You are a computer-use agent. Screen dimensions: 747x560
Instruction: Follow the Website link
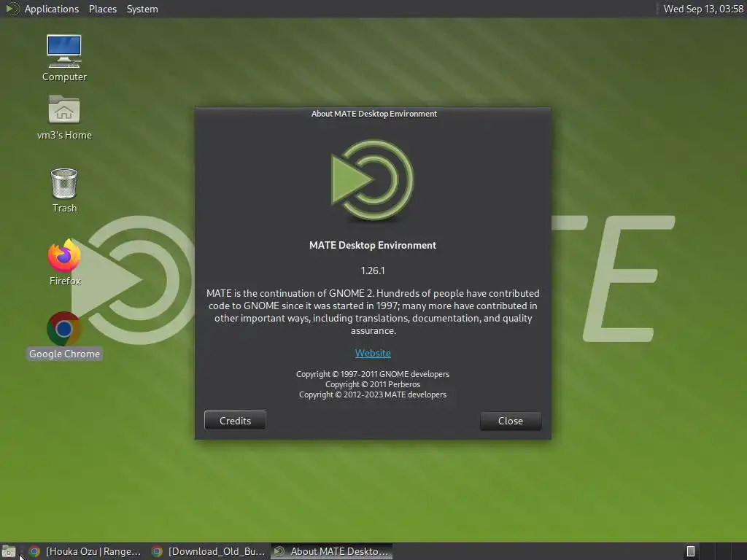373,353
